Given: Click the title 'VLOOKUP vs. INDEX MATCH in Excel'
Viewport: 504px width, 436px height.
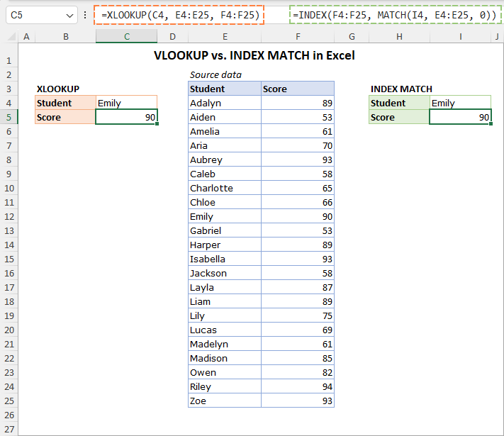Looking at the screenshot, I should [254, 55].
